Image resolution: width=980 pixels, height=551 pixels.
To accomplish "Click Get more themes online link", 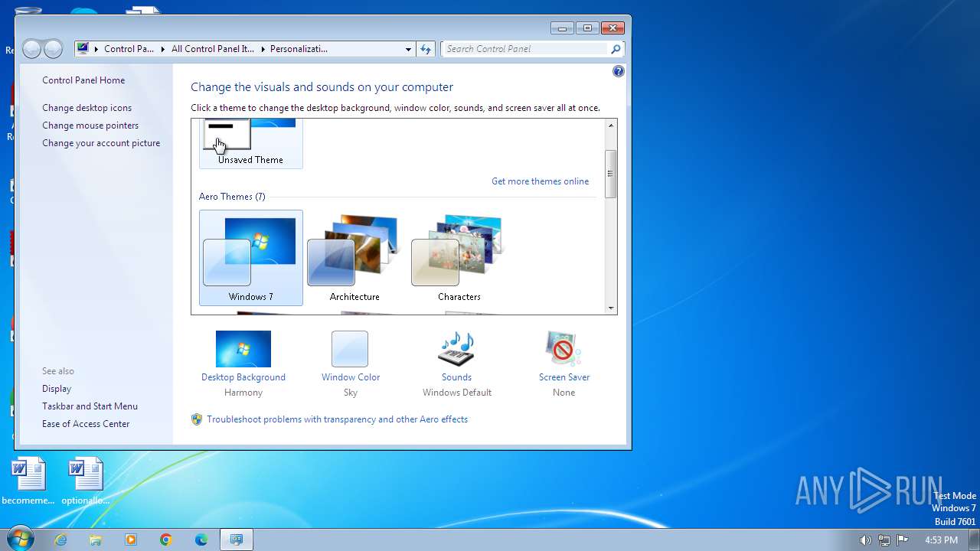I will pyautogui.click(x=541, y=181).
